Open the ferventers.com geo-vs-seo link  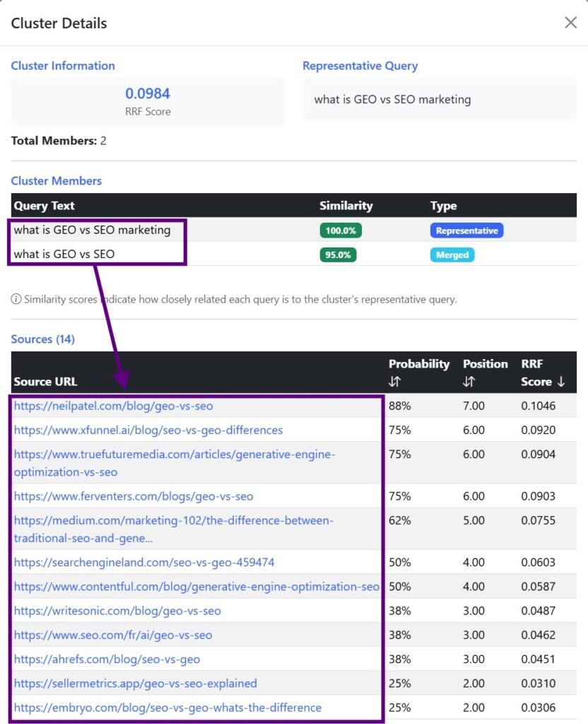coord(134,496)
